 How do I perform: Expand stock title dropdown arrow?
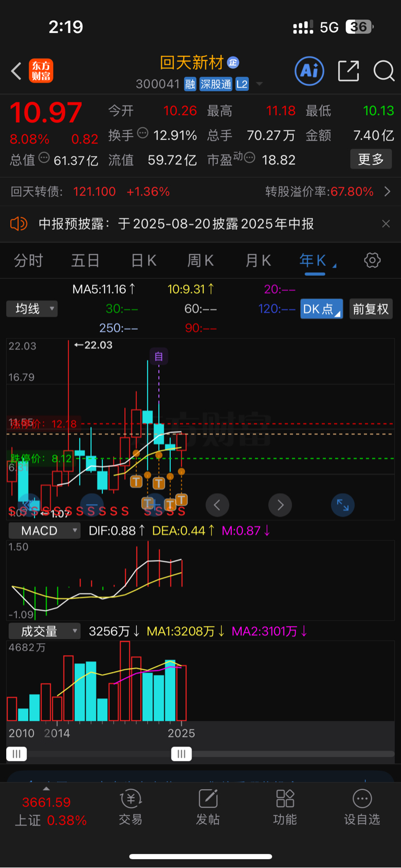point(260,84)
